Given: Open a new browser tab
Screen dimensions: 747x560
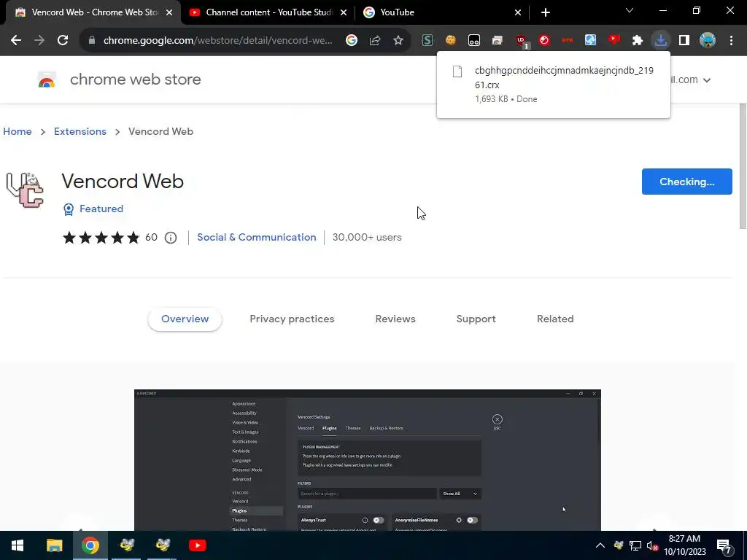Looking at the screenshot, I should 546,12.
